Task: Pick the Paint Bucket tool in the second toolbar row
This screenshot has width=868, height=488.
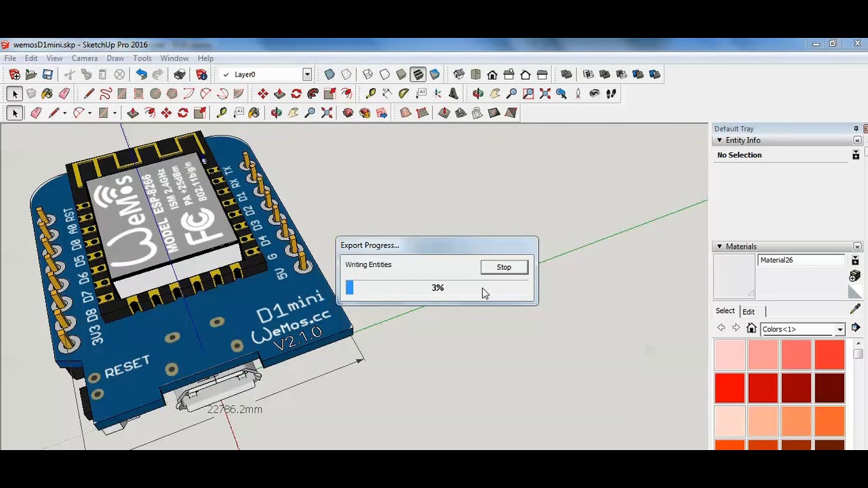Action: [x=47, y=94]
